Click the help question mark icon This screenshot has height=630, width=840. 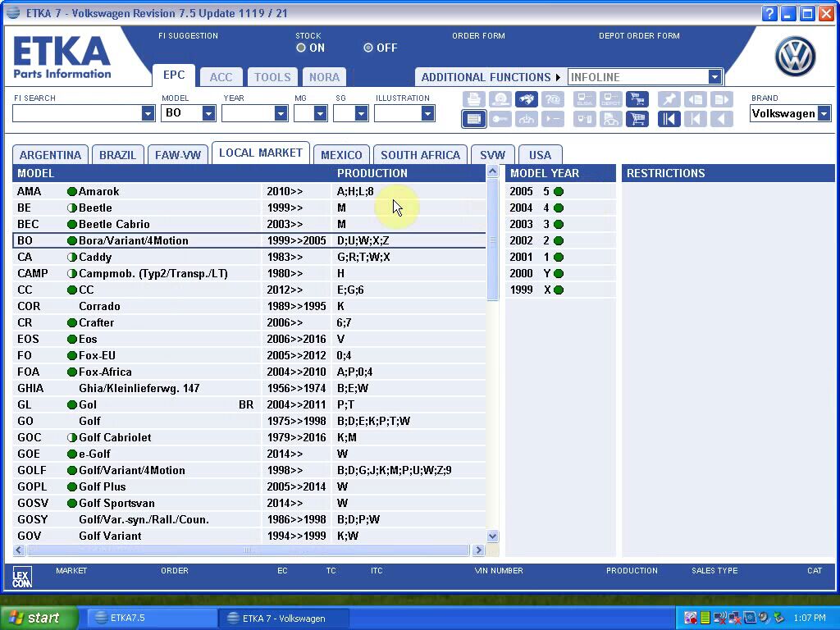[769, 13]
